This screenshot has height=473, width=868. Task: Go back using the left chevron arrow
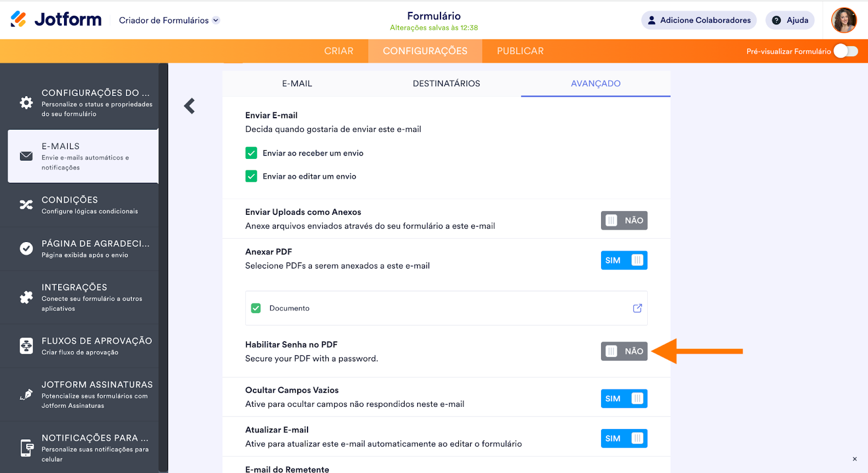point(189,106)
